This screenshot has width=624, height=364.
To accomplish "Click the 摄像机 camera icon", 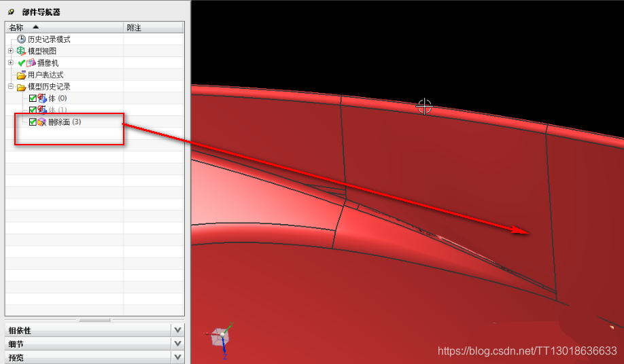I will coord(31,62).
